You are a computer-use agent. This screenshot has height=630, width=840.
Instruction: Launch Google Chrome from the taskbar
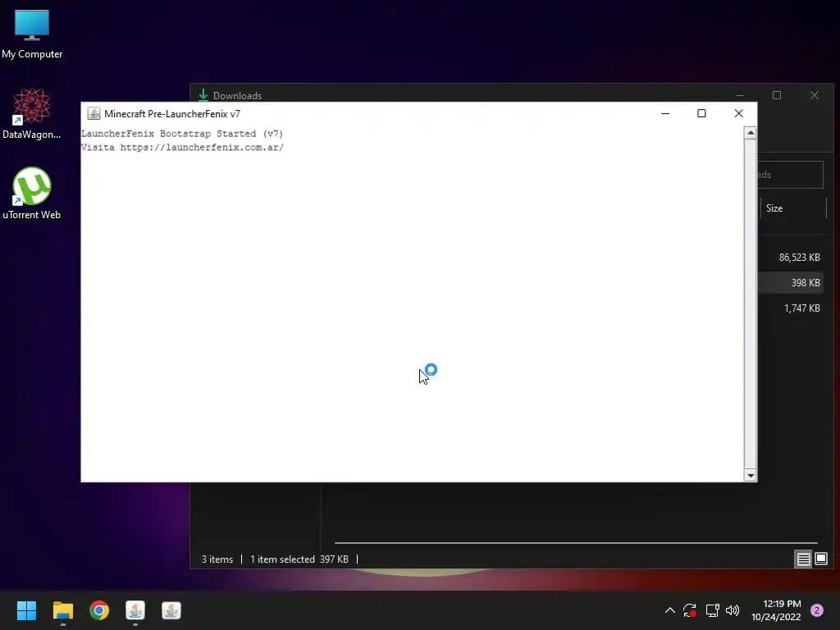click(x=99, y=610)
